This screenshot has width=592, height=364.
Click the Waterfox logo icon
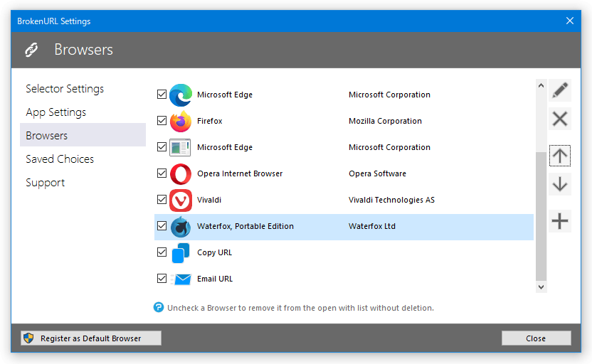[x=181, y=227]
